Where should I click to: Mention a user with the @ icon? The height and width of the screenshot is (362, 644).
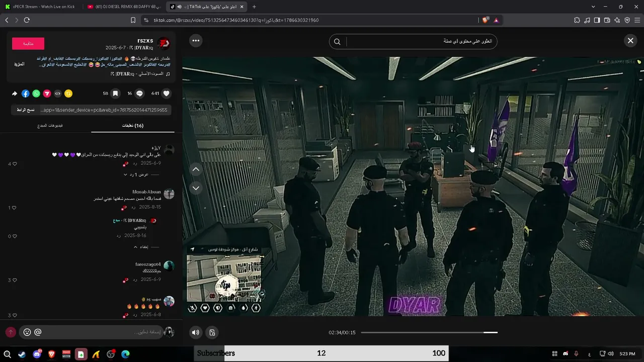pyautogui.click(x=38, y=332)
